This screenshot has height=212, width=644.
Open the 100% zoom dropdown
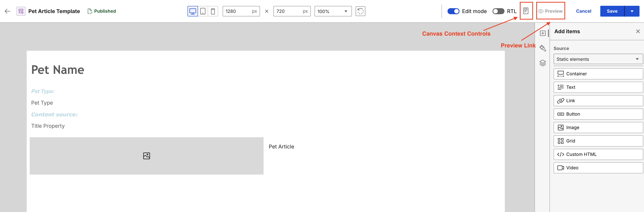coord(333,11)
